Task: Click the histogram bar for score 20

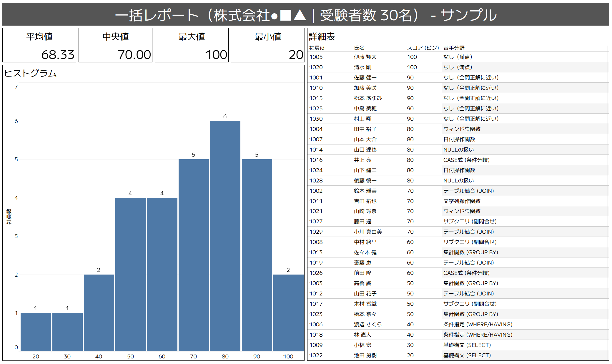Action: click(36, 332)
